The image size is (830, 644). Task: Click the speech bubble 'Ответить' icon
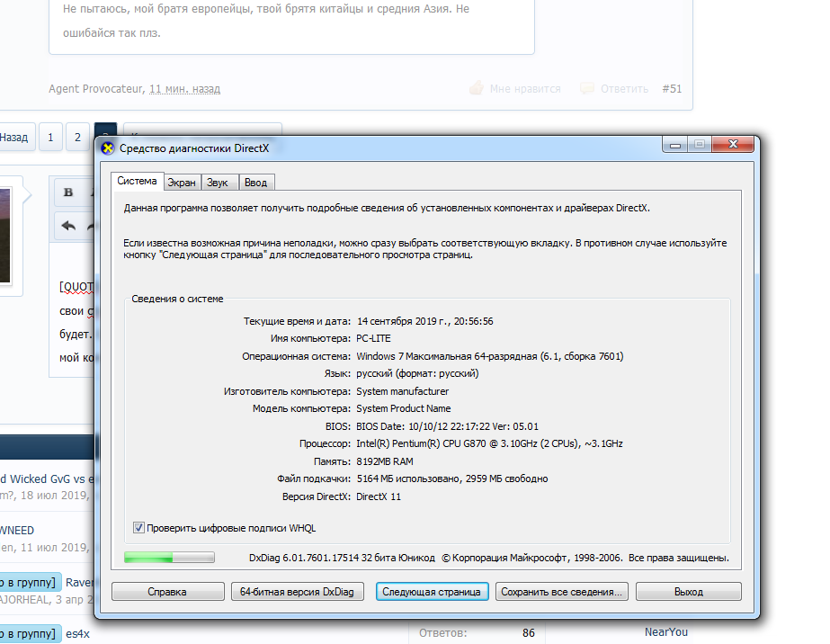click(x=587, y=89)
